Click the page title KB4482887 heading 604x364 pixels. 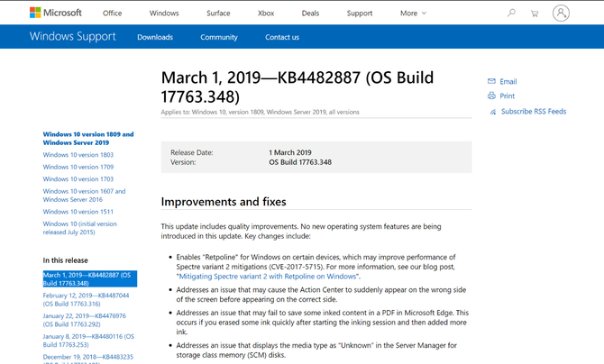click(x=297, y=87)
